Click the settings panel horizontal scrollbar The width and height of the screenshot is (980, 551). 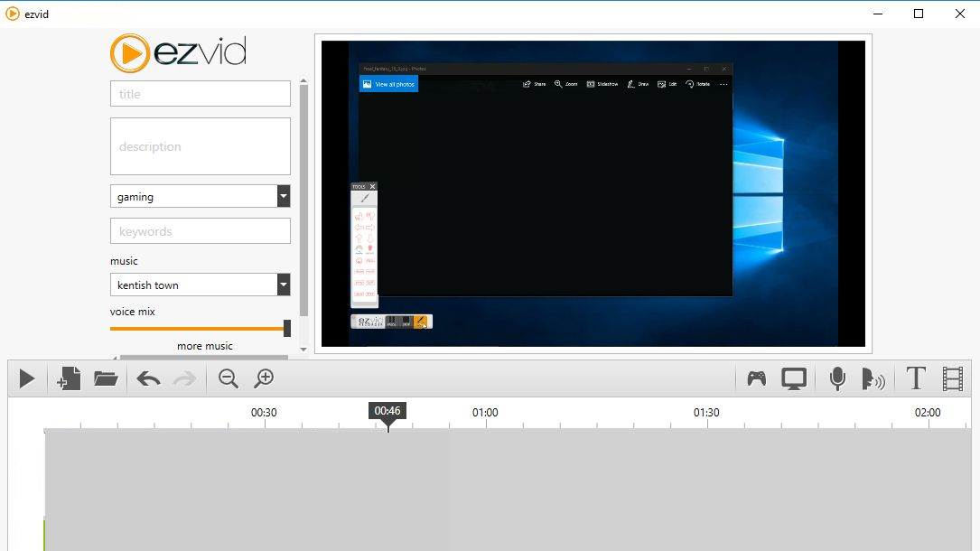[204, 358]
